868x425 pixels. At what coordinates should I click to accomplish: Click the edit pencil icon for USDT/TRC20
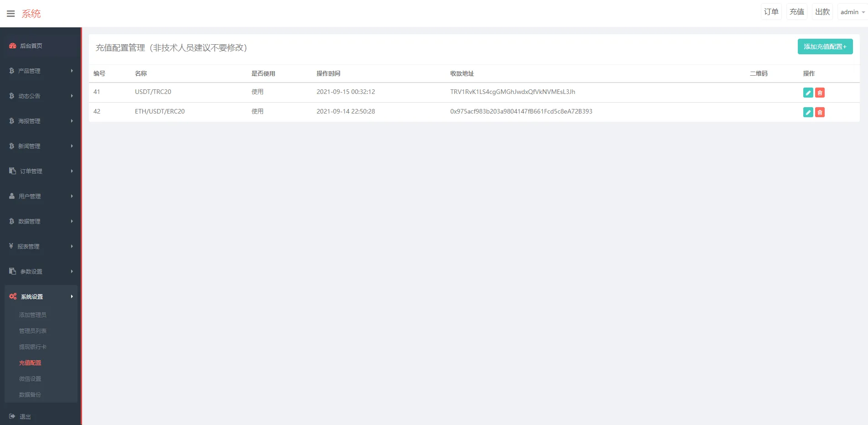(x=807, y=92)
